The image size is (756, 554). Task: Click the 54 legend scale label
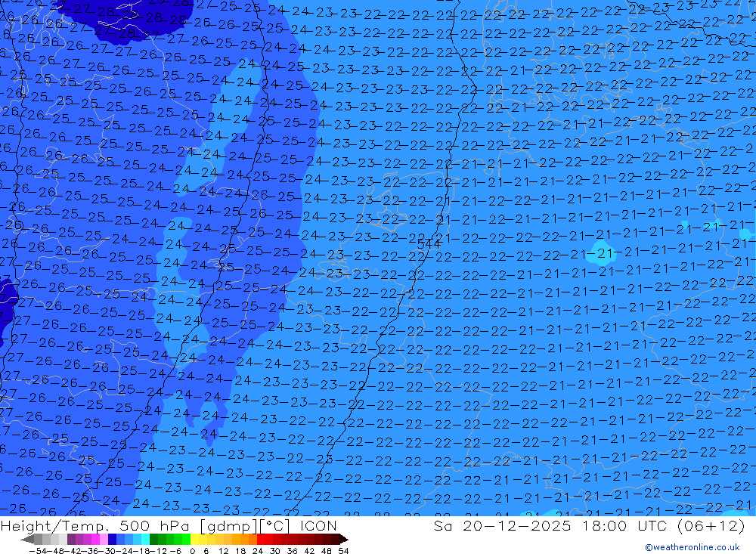[343, 551]
